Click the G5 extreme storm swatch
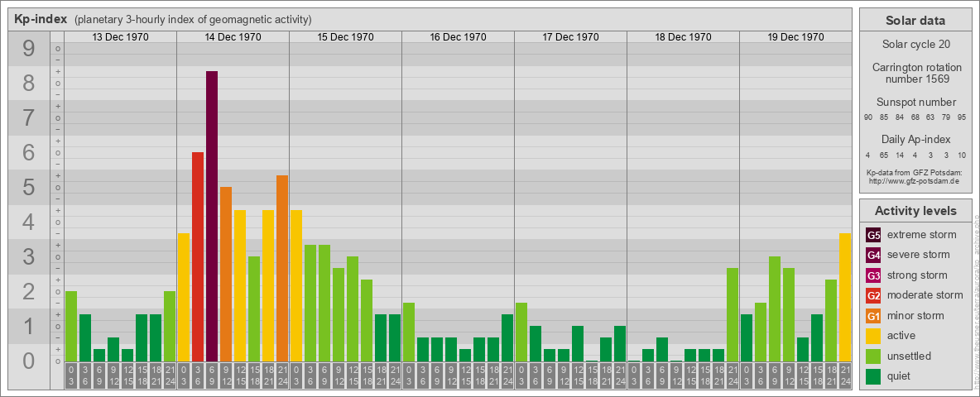The image size is (980, 397). (x=873, y=235)
